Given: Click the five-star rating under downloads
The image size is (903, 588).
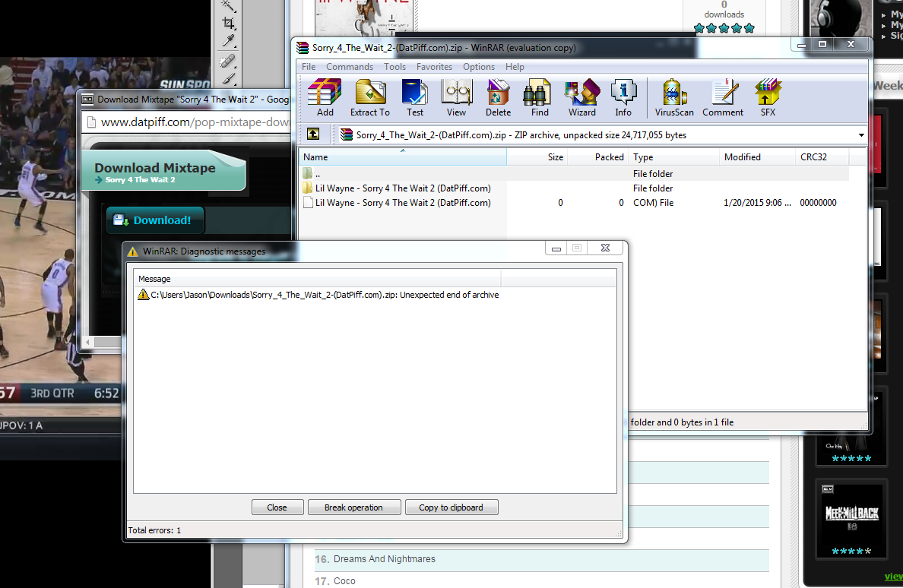Looking at the screenshot, I should click(724, 28).
